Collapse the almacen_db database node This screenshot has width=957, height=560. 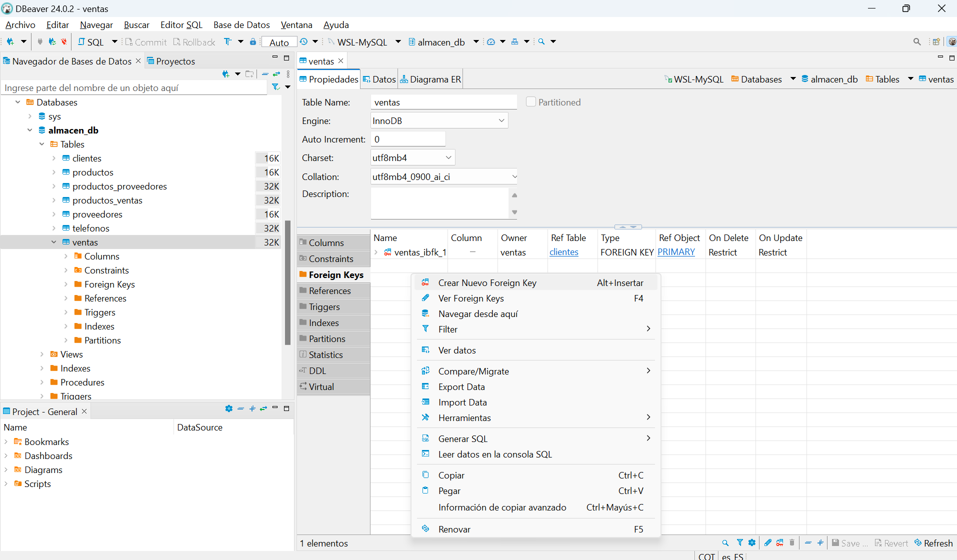pos(29,130)
